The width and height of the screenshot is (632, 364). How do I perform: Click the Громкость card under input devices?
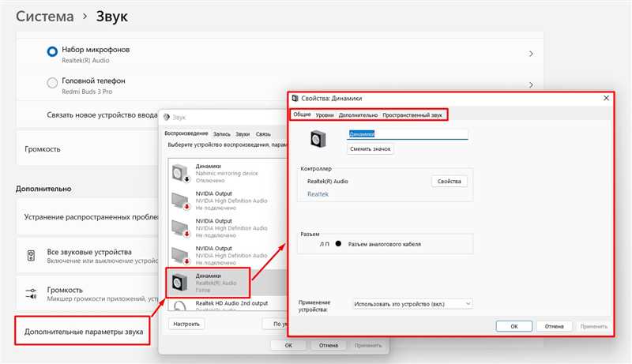coord(88,149)
